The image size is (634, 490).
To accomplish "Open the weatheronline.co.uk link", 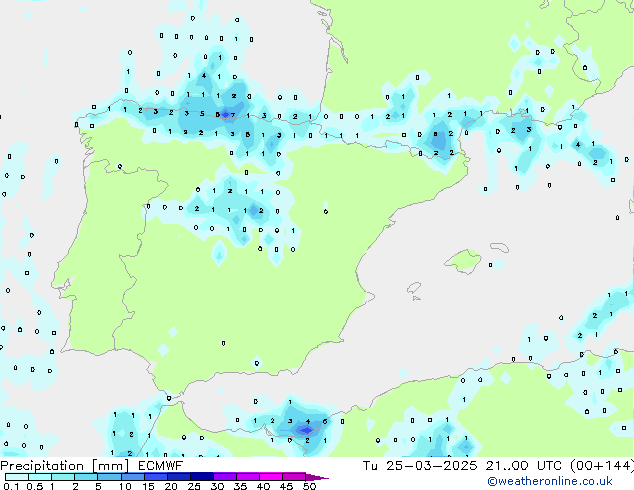I will tap(550, 481).
